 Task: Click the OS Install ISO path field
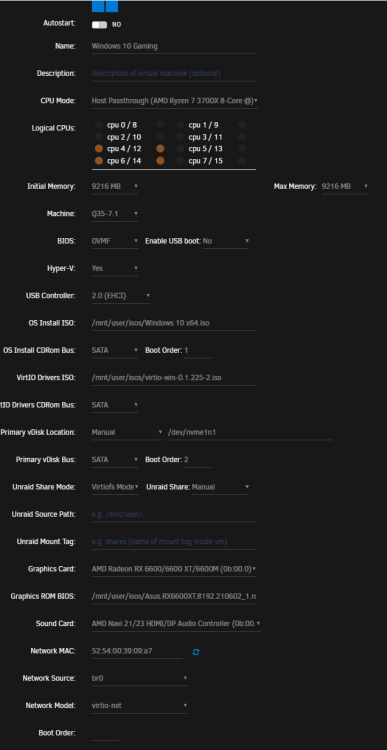(x=174, y=323)
